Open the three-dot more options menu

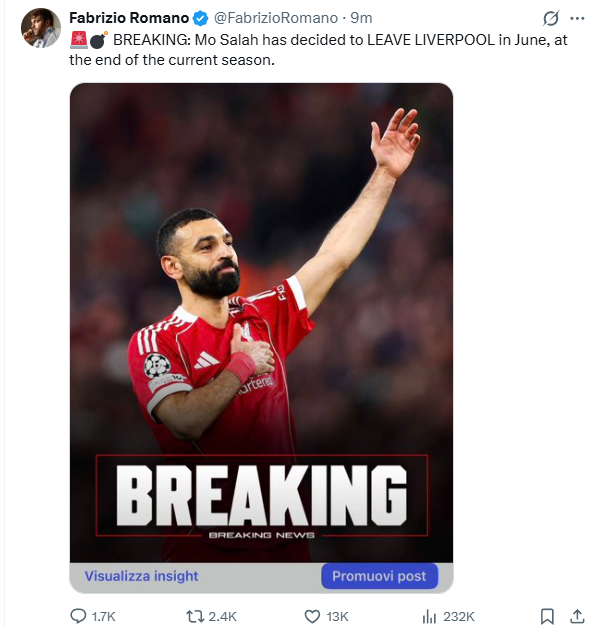[x=577, y=18]
